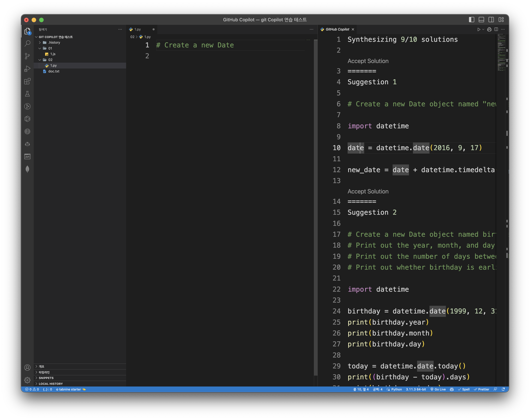Open Customize Layout icon in title bar
530x420 pixels.
501,20
